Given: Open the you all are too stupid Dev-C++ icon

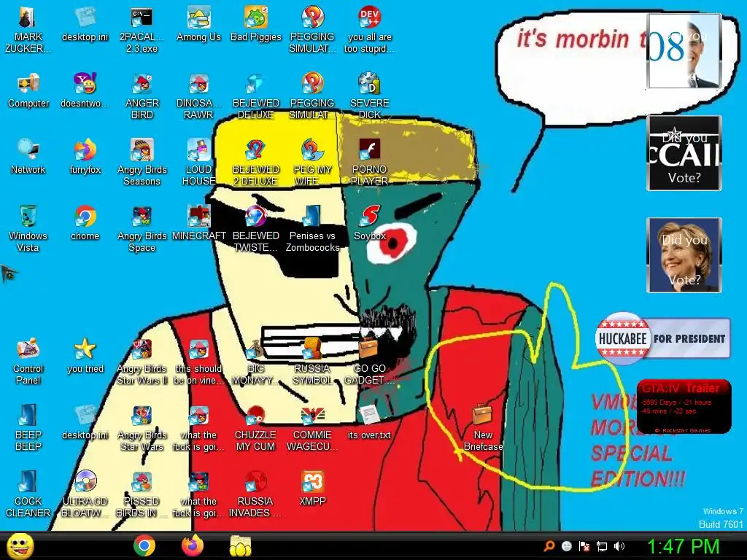Looking at the screenshot, I should (370, 30).
